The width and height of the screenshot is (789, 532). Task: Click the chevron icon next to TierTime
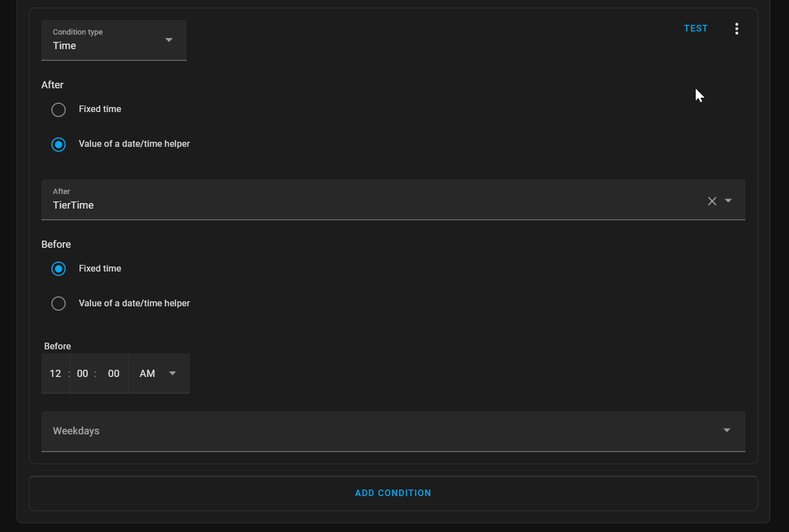tap(728, 201)
